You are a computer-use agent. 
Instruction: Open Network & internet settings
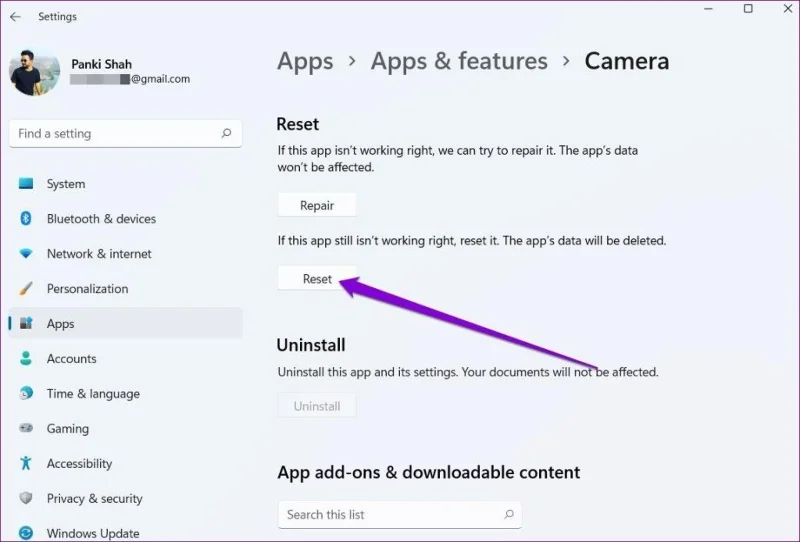click(x=126, y=254)
